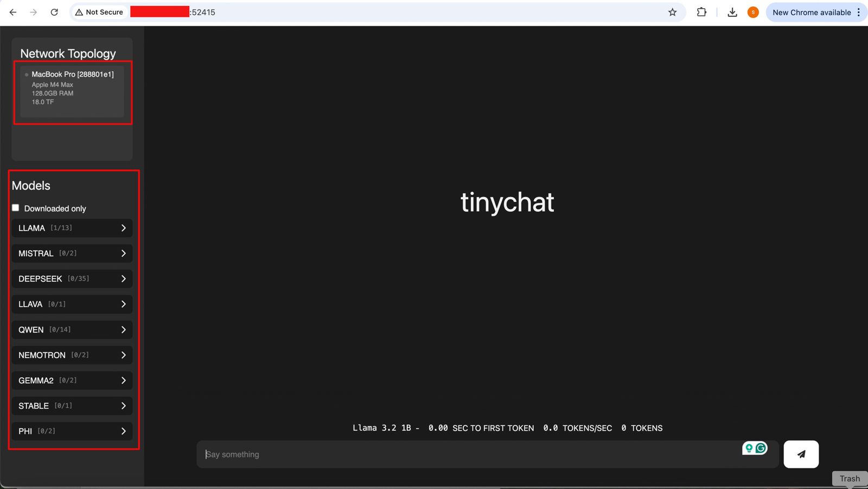
Task: Click the 128.0GB RAM text
Action: point(53,93)
